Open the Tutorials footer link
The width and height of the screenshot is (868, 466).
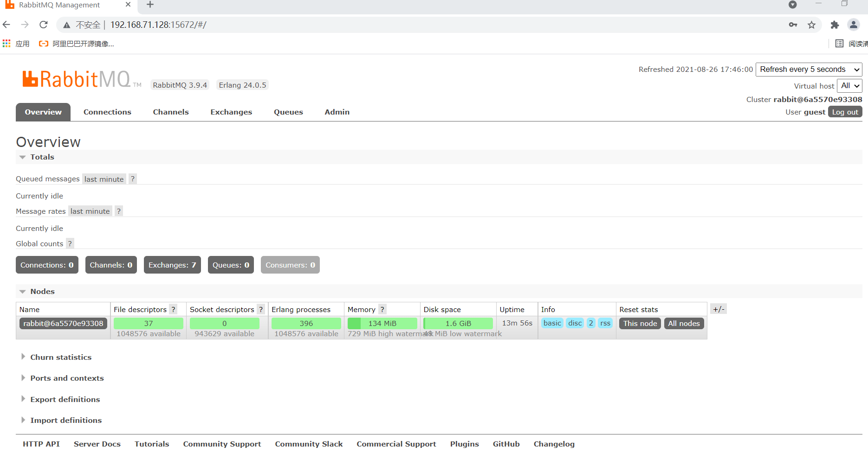tap(152, 444)
